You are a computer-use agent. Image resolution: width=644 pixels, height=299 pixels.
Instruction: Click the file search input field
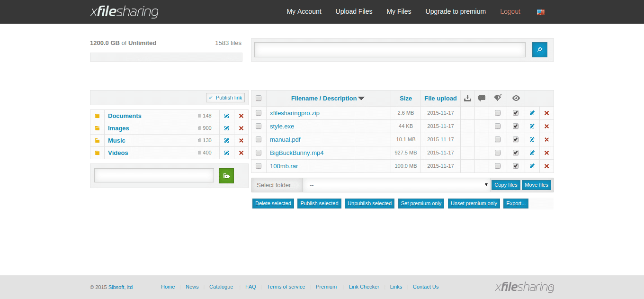click(390, 50)
